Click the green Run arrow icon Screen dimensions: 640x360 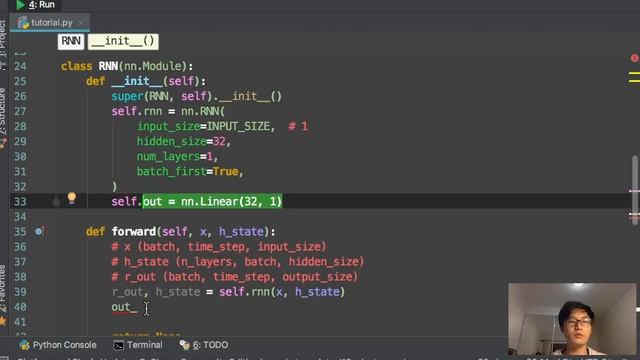[x=20, y=5]
